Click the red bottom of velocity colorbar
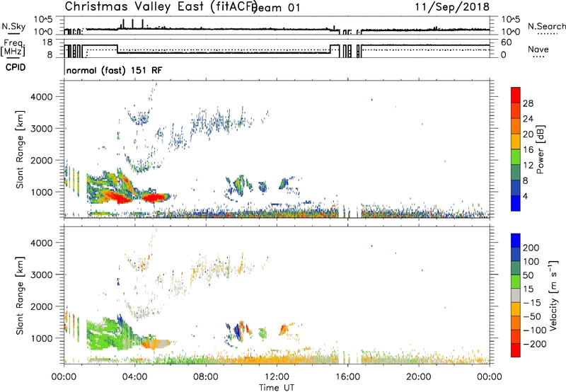 [x=516, y=350]
